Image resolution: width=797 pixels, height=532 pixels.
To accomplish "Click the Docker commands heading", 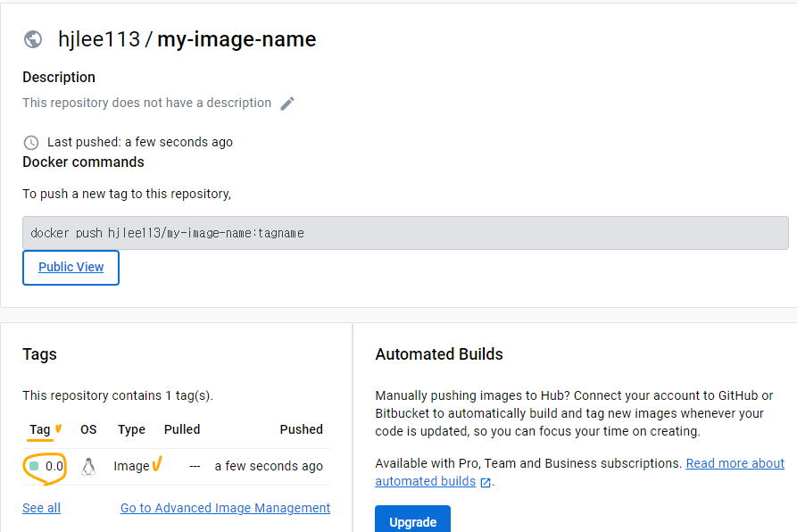I will pos(83,162).
